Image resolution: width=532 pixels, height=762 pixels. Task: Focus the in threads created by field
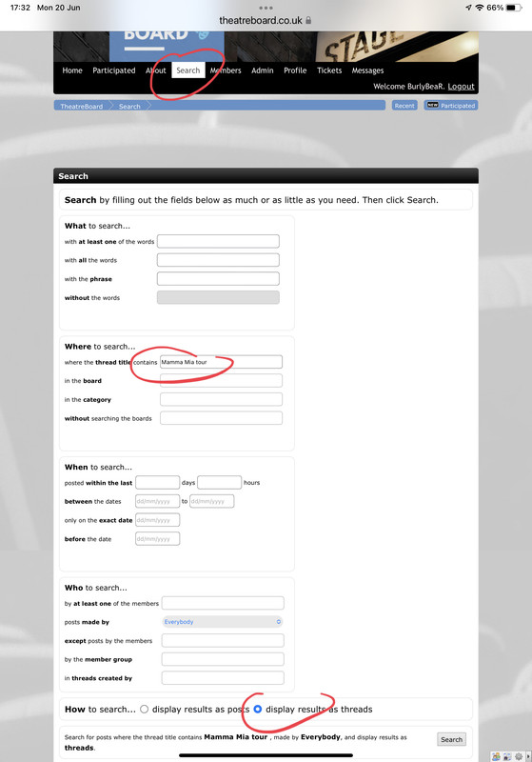coord(223,678)
